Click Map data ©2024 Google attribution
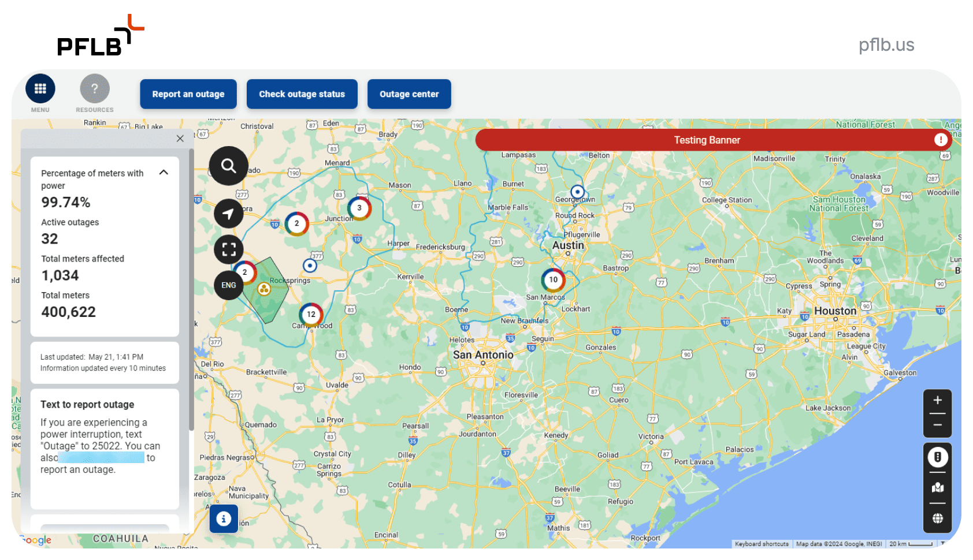This screenshot has width=973, height=560. 838,544
